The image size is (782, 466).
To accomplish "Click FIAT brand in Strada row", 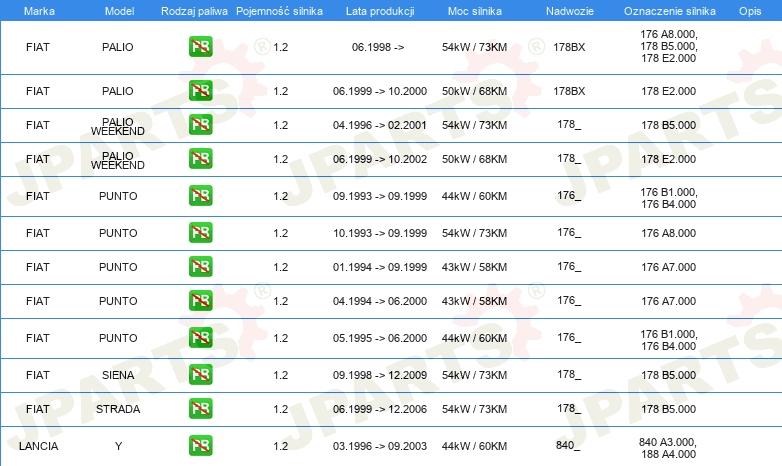I will 38,409.
